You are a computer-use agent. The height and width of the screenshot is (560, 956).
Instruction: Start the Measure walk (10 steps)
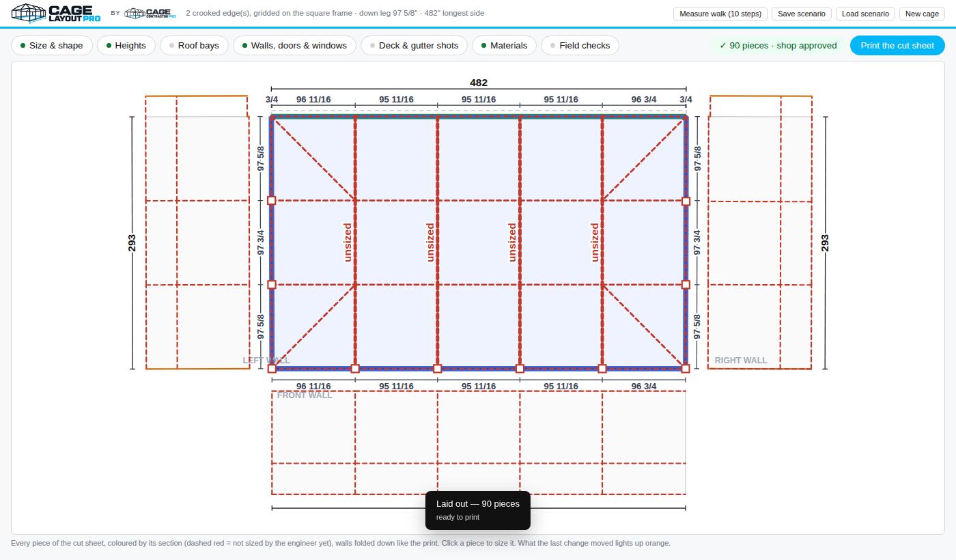720,14
